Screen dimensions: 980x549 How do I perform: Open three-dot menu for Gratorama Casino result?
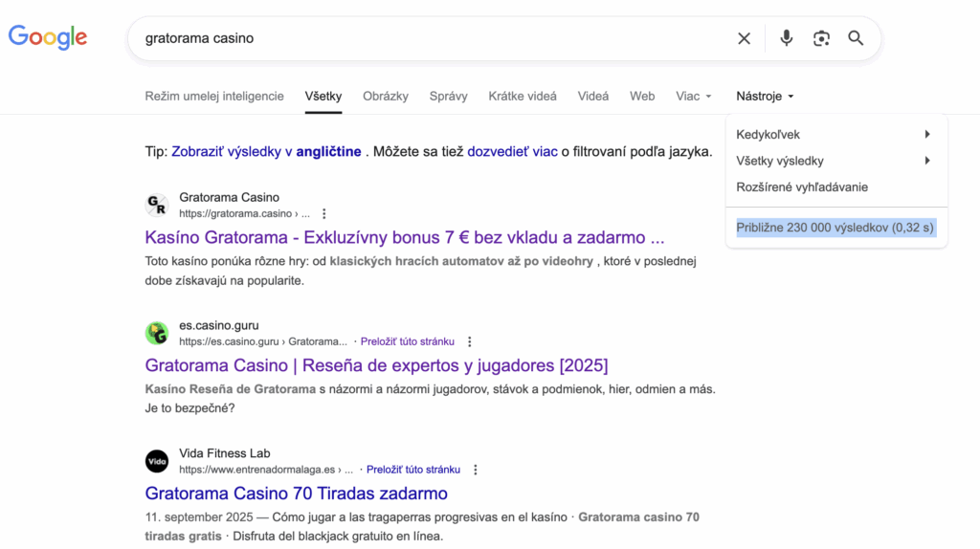click(324, 213)
